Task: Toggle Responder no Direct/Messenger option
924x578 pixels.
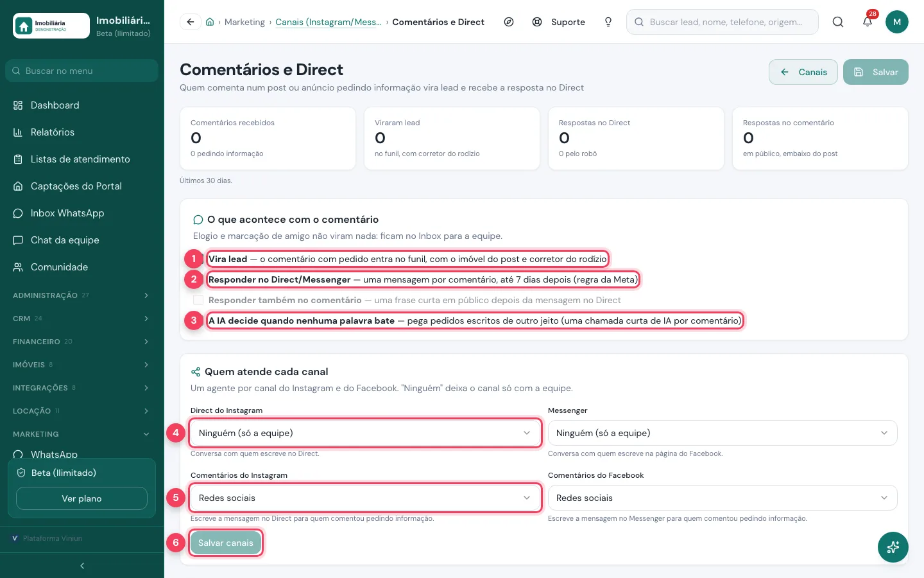Action: coord(423,279)
